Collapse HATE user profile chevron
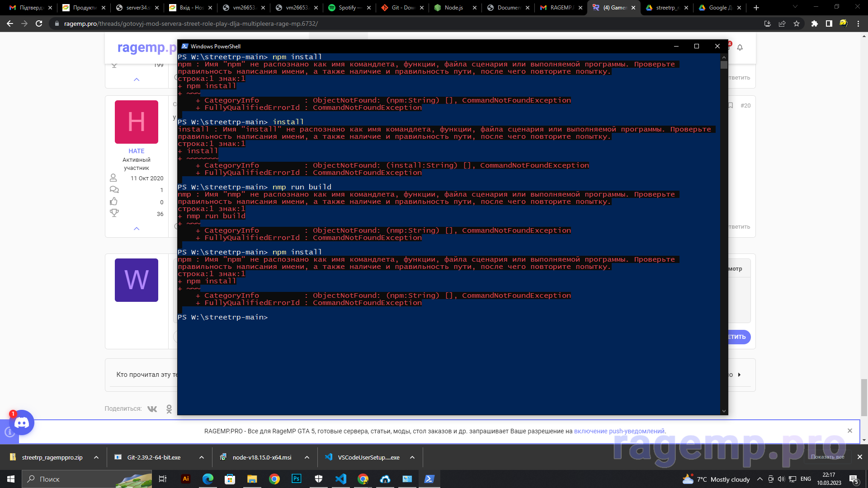This screenshot has width=868, height=488. tap(137, 229)
